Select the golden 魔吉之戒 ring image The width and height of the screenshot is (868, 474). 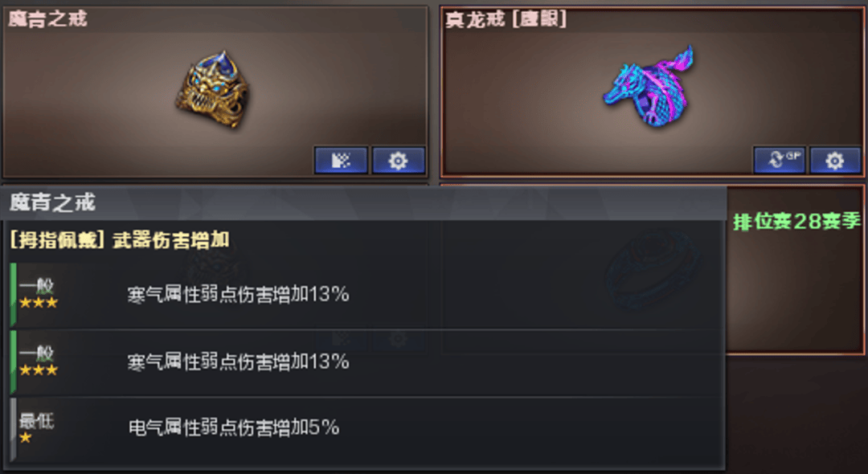212,90
